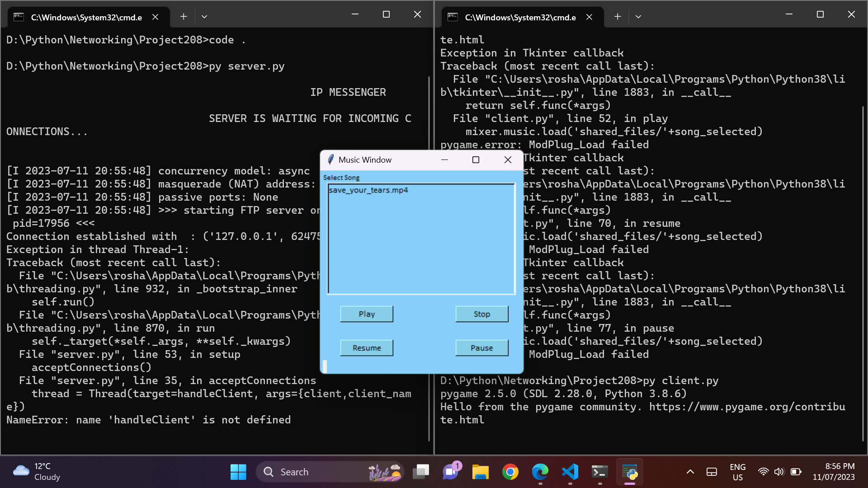Open the volume control in system tray
868x488 pixels.
tap(779, 472)
